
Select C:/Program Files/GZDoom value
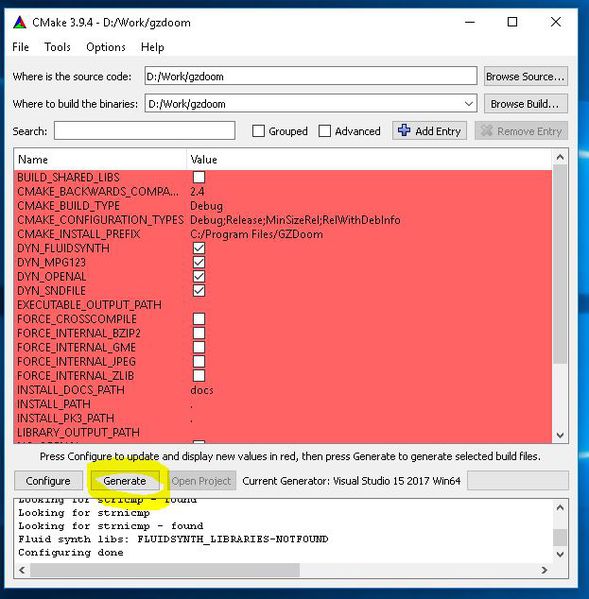tap(256, 234)
